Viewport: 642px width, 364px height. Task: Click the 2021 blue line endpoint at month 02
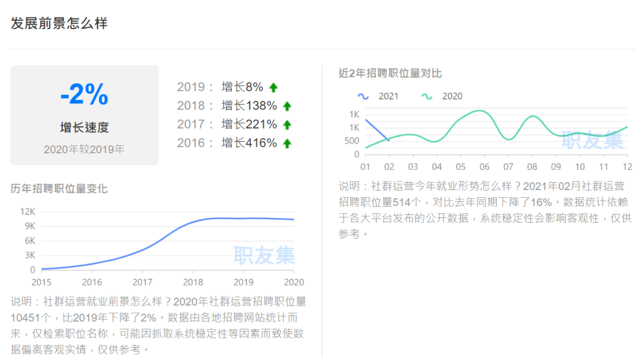[x=389, y=141]
